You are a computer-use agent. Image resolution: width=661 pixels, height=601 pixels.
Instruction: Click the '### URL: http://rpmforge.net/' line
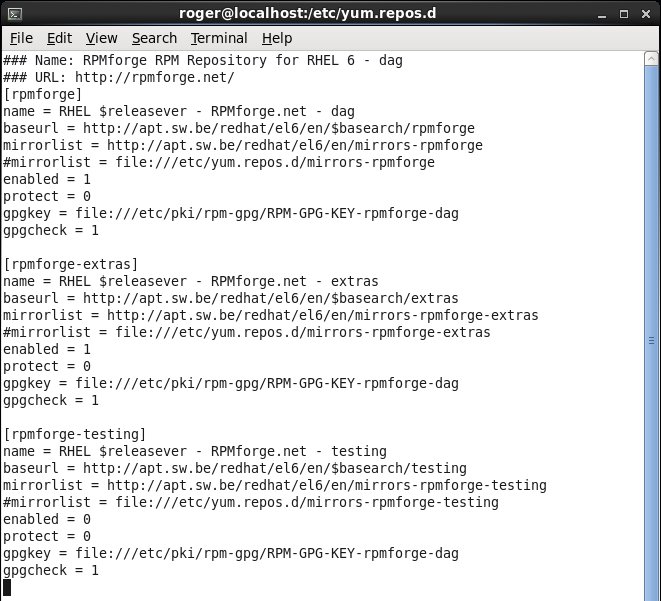pyautogui.click(x=118, y=77)
